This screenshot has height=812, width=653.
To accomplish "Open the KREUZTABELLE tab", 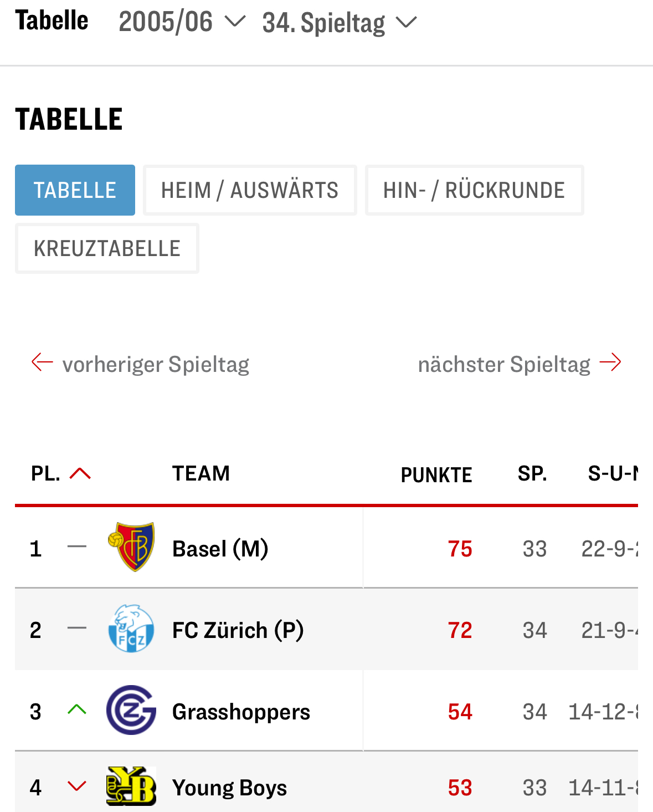I will coord(107,248).
